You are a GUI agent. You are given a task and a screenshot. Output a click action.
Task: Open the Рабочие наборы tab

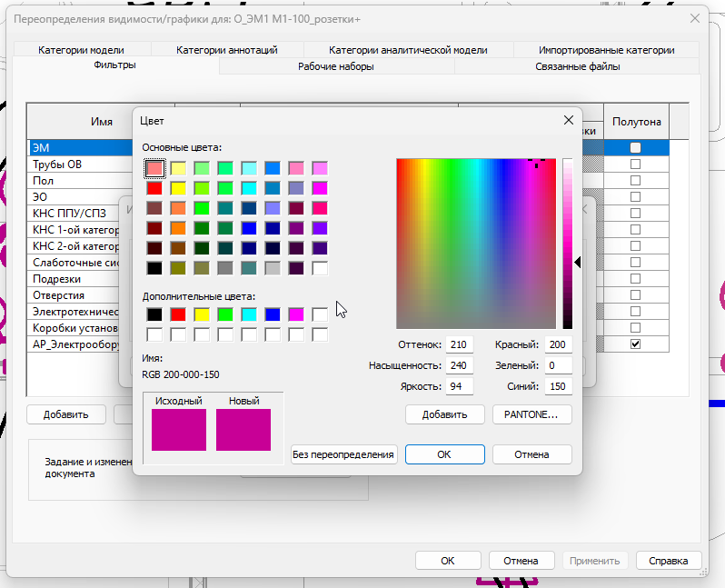click(x=336, y=66)
